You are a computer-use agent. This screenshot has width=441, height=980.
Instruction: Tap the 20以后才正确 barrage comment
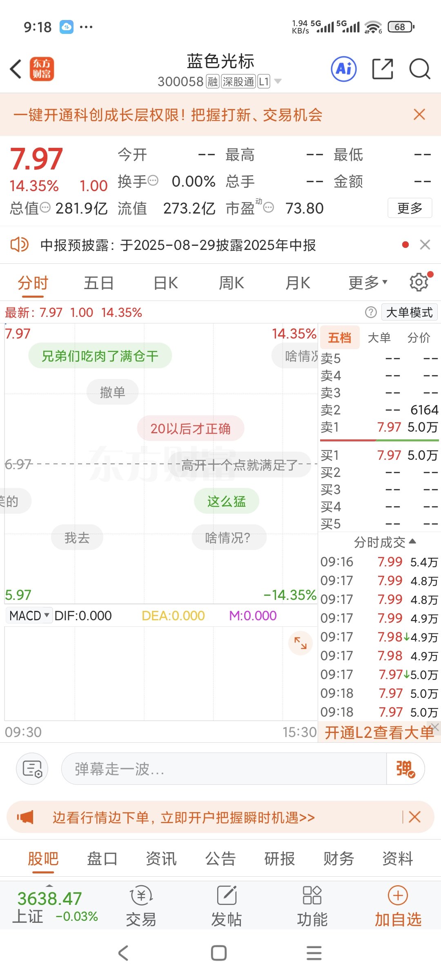pyautogui.click(x=191, y=428)
